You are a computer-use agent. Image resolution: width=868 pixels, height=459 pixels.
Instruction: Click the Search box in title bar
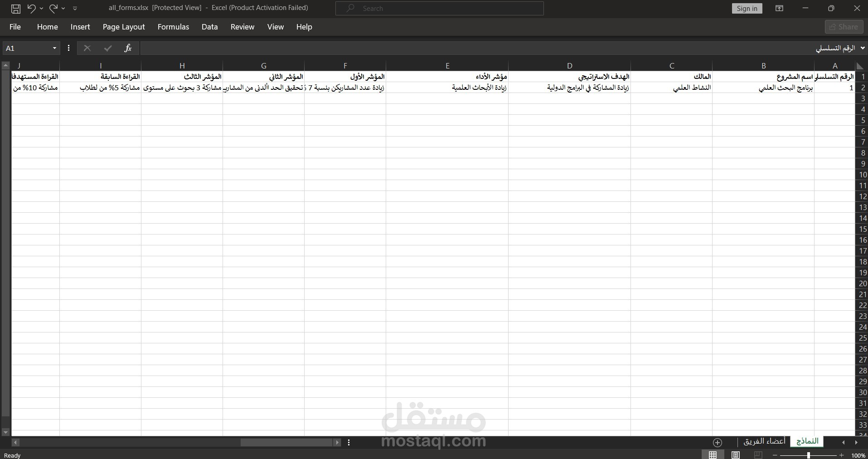coord(439,8)
